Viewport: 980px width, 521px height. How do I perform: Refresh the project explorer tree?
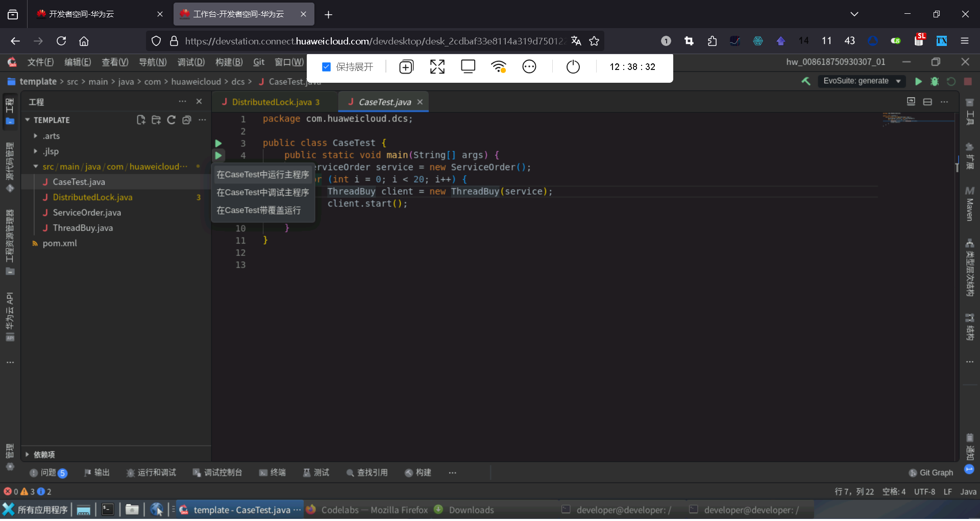(x=171, y=120)
